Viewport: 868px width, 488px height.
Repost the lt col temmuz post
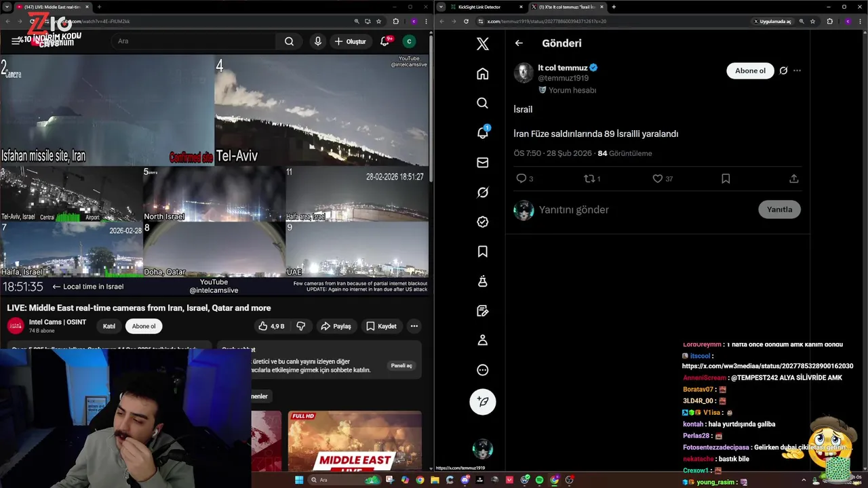(x=589, y=179)
